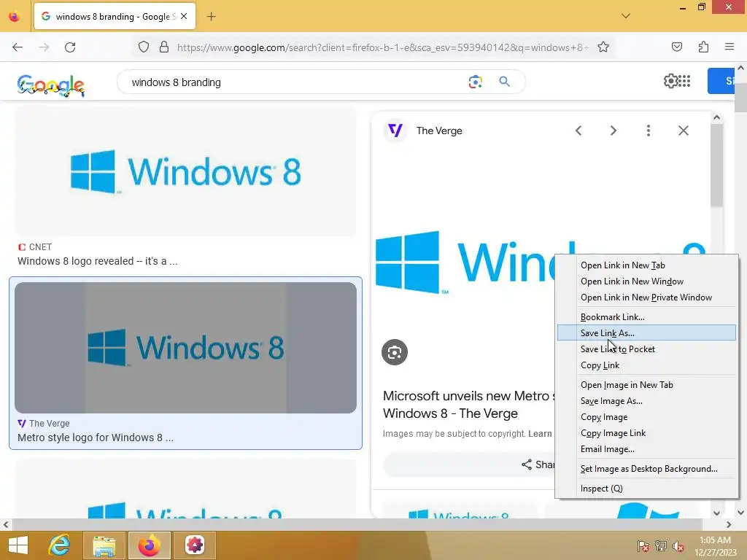Open the 'Microsoft unveils new Metro' title link
747x560 pixels.
click(x=469, y=405)
